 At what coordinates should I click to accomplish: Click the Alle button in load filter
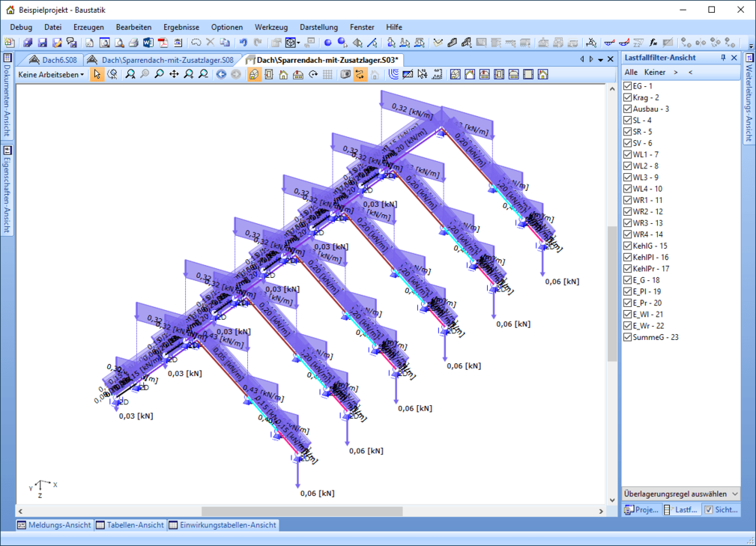click(630, 72)
